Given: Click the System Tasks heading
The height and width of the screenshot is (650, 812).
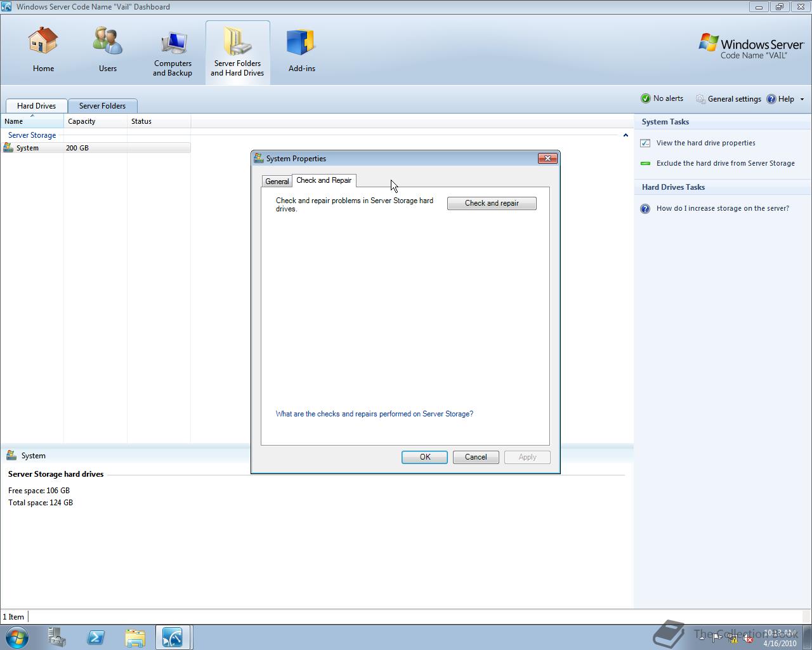Looking at the screenshot, I should (x=665, y=122).
